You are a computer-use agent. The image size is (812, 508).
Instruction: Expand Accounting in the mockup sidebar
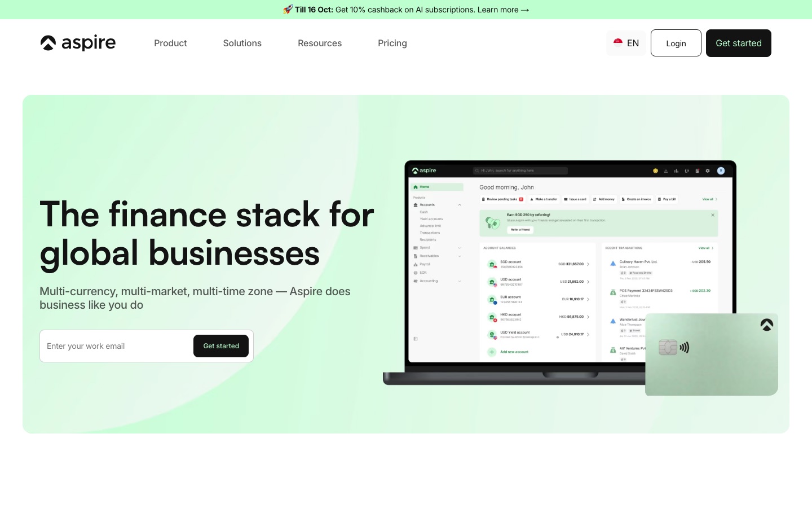click(x=460, y=281)
